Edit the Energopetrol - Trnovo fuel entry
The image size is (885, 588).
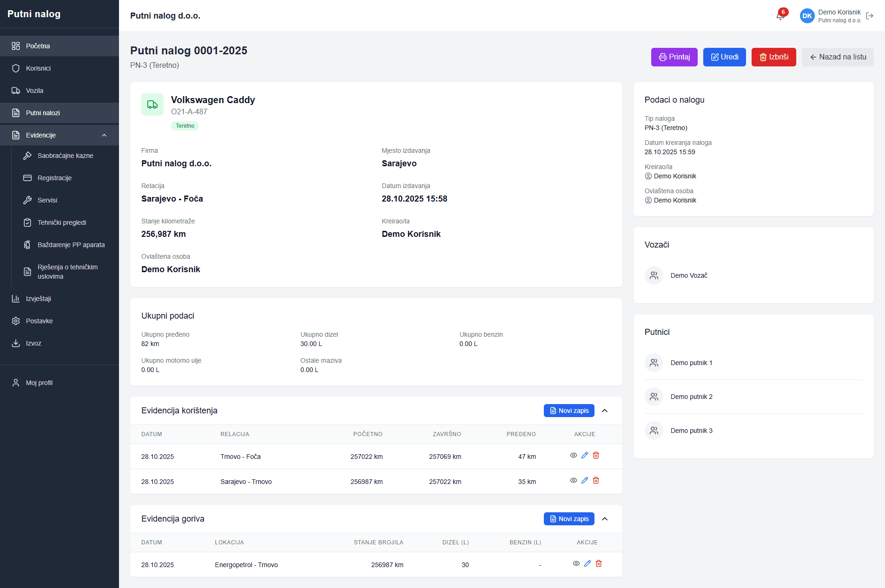tap(588, 564)
